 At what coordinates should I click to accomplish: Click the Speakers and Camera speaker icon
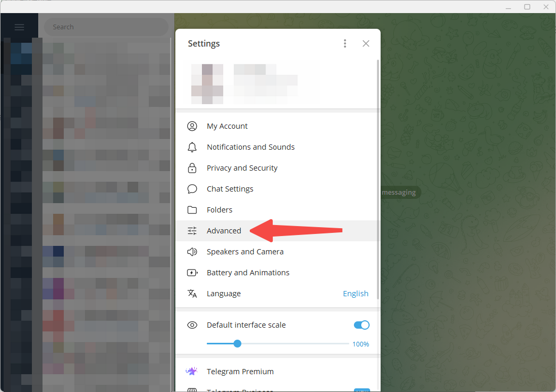(x=192, y=252)
